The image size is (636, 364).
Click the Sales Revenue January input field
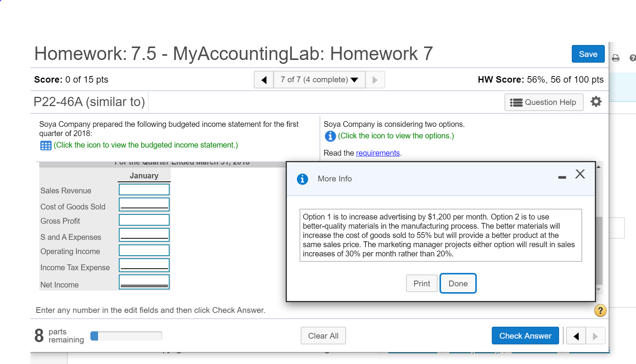(x=144, y=189)
